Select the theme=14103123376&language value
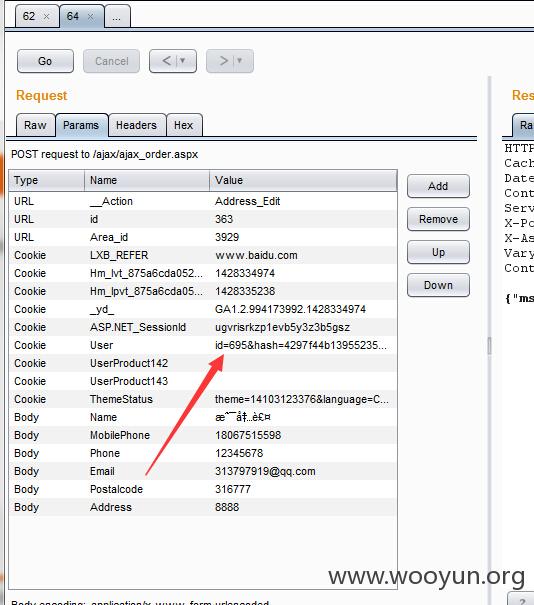 coord(303,399)
